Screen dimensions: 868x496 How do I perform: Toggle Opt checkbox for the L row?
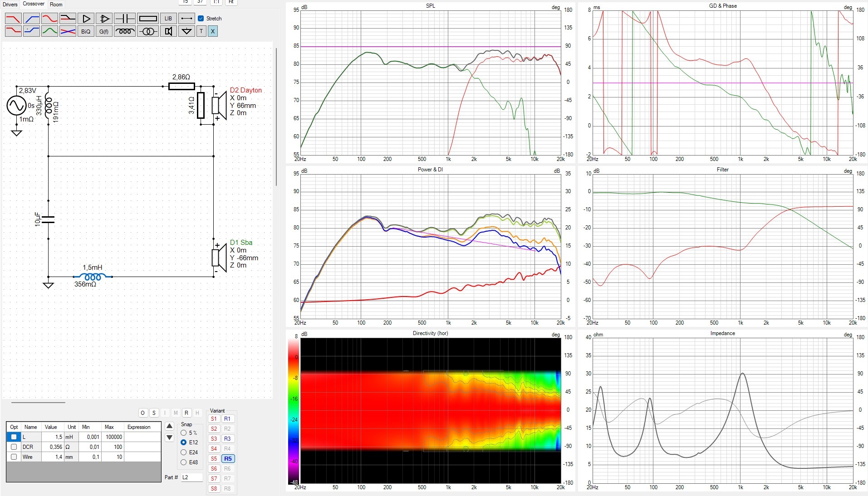pos(14,437)
